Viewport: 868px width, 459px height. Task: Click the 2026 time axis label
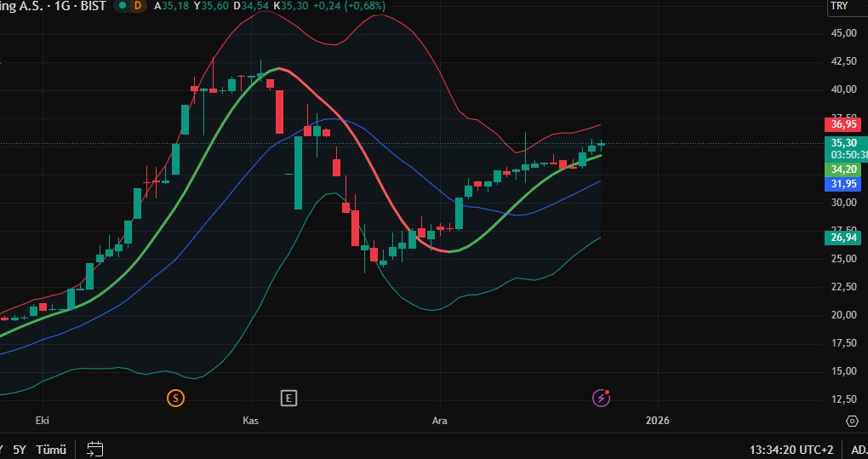(658, 421)
